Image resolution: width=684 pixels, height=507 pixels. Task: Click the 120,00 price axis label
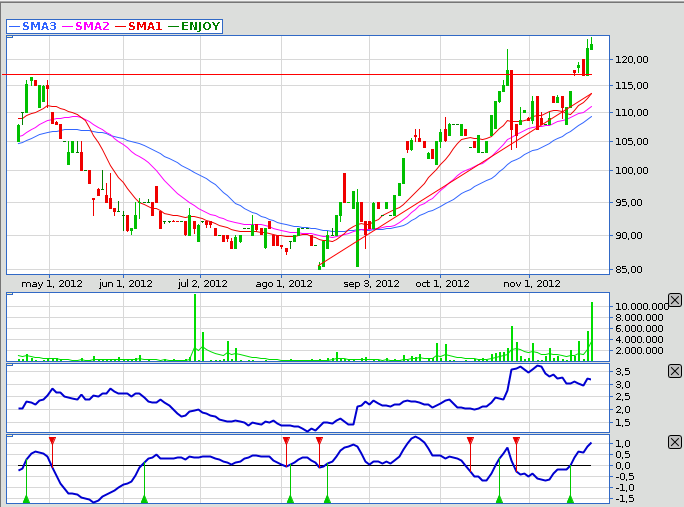point(632,60)
